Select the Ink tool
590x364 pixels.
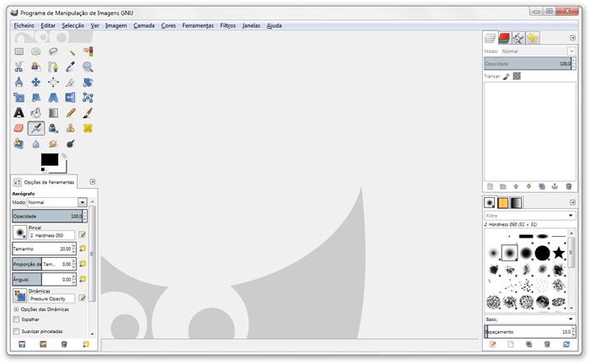(x=53, y=128)
